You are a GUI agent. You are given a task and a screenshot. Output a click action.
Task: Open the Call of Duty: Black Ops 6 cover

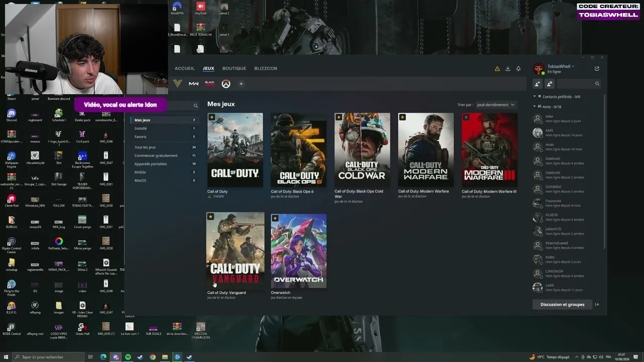pos(298,150)
